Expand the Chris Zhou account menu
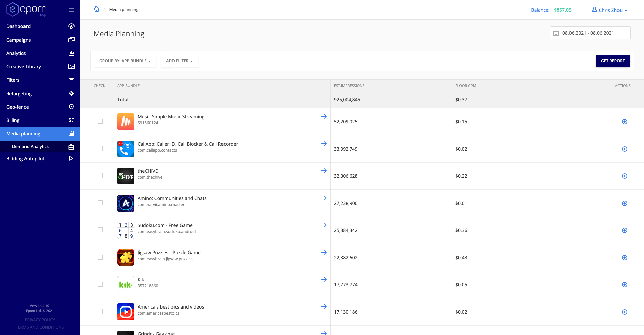644x335 pixels. pos(609,10)
